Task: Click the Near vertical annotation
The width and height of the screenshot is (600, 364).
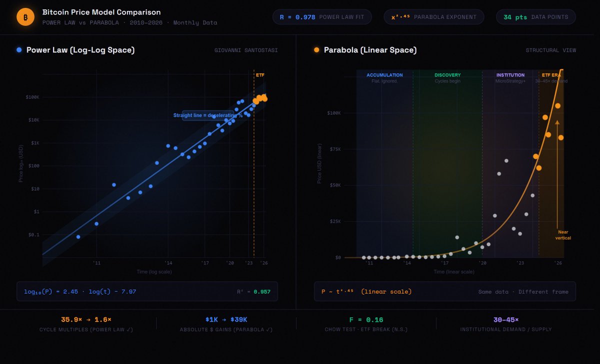Action: pos(563,235)
